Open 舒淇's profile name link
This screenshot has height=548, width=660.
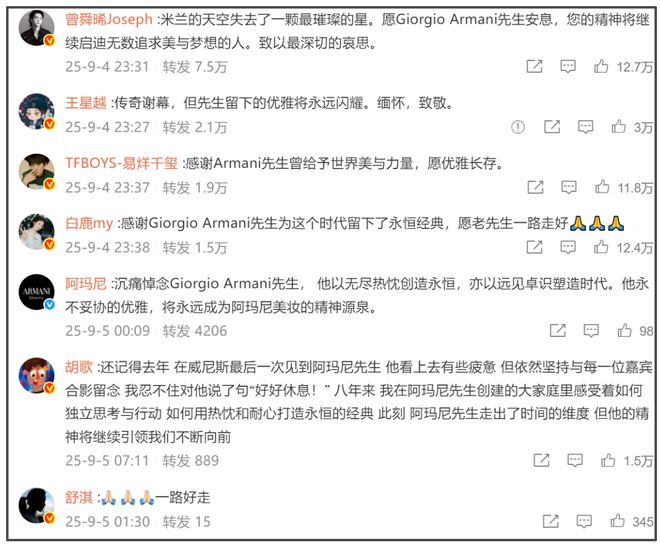tap(79, 498)
